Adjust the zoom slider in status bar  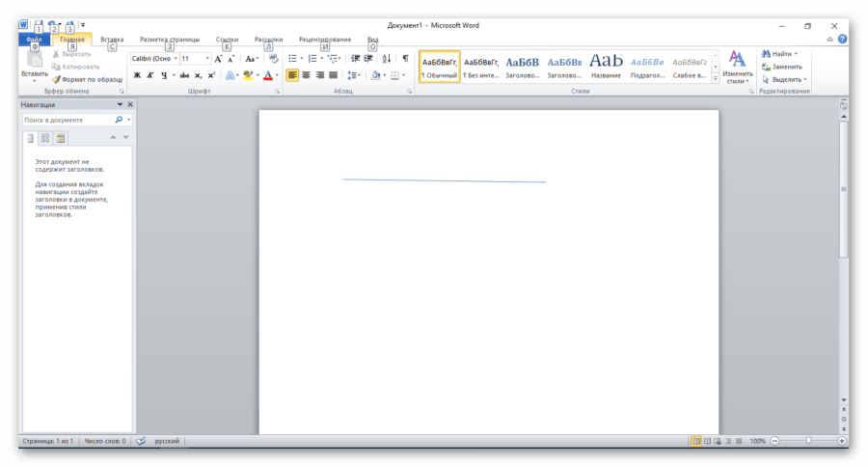pyautogui.click(x=808, y=441)
